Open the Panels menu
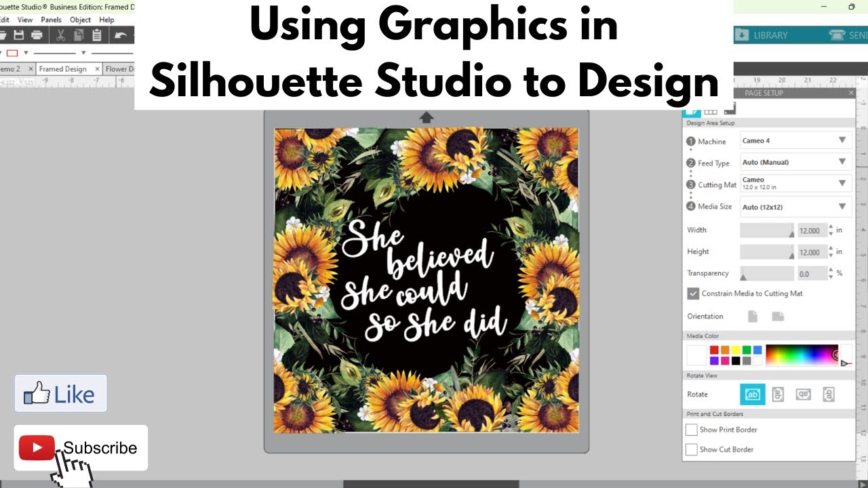The width and height of the screenshot is (868, 488). (x=51, y=20)
